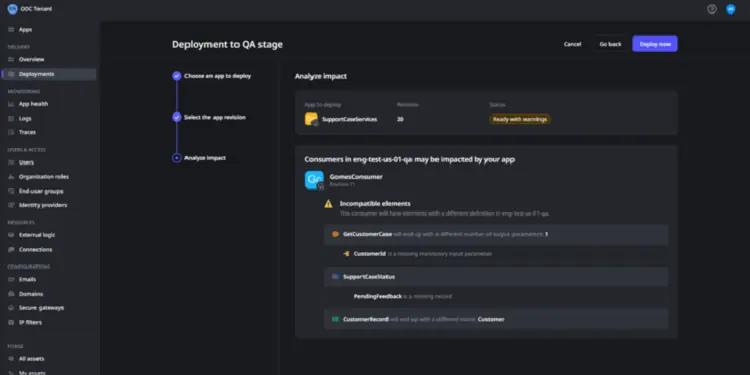Open the user profile avatar
This screenshot has height=375, width=750.
[730, 9]
